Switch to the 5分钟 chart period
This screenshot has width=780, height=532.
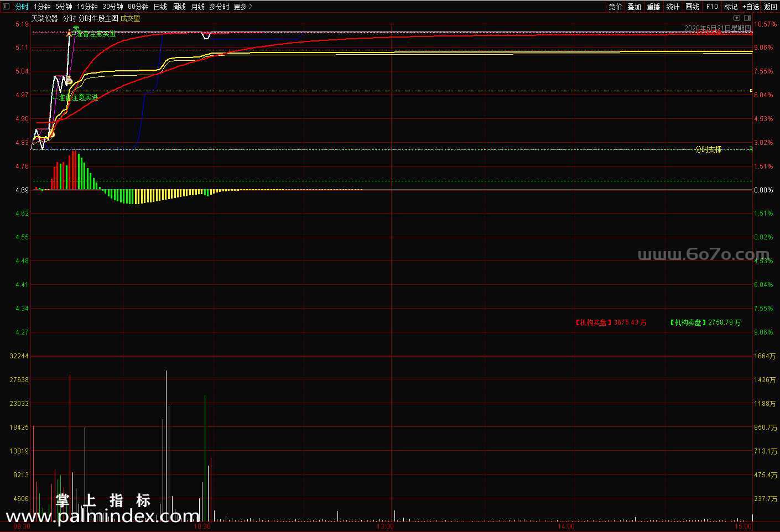tap(64, 7)
